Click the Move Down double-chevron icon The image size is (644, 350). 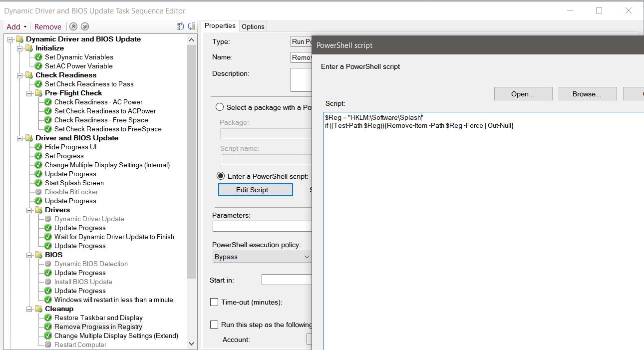pyautogui.click(x=85, y=27)
